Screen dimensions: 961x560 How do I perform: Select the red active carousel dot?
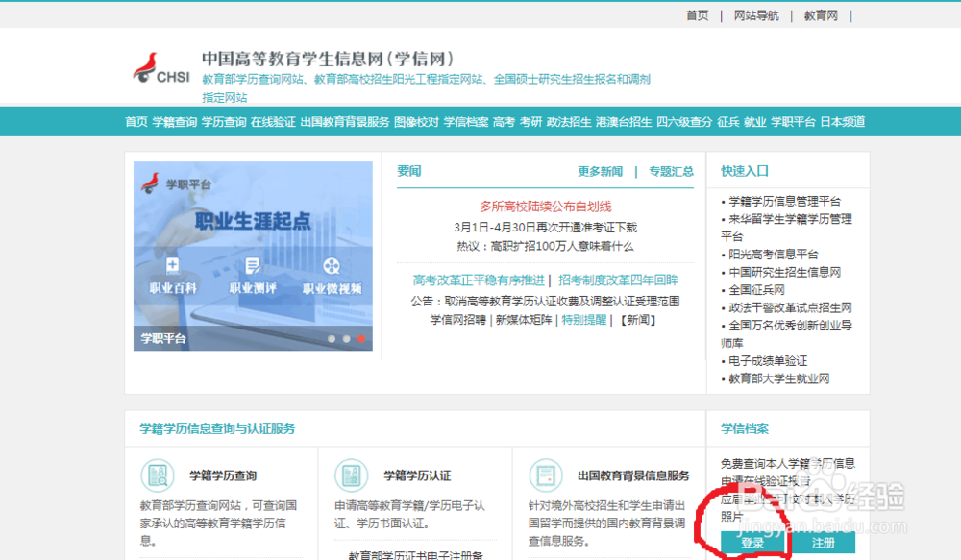click(x=361, y=339)
